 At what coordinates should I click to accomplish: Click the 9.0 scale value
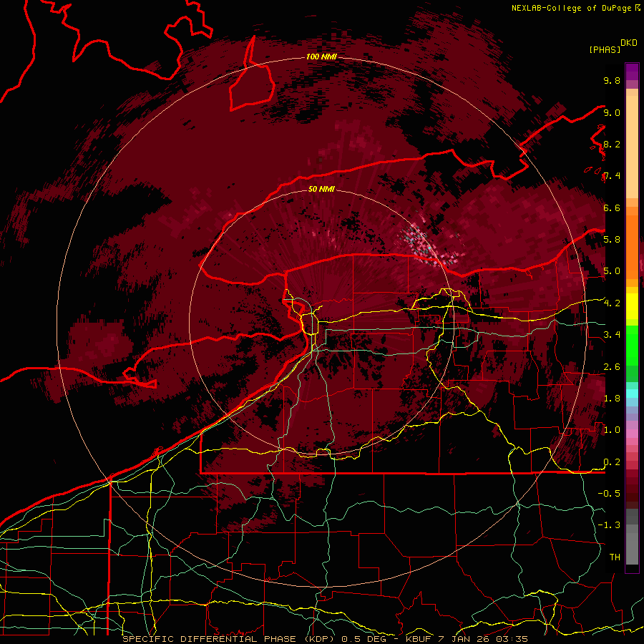(x=612, y=112)
